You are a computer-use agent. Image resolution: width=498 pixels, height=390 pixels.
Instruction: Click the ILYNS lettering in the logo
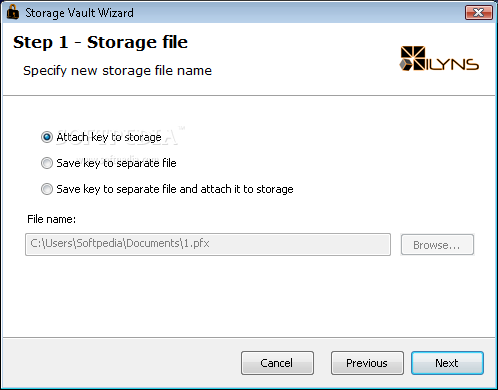pyautogui.click(x=453, y=64)
